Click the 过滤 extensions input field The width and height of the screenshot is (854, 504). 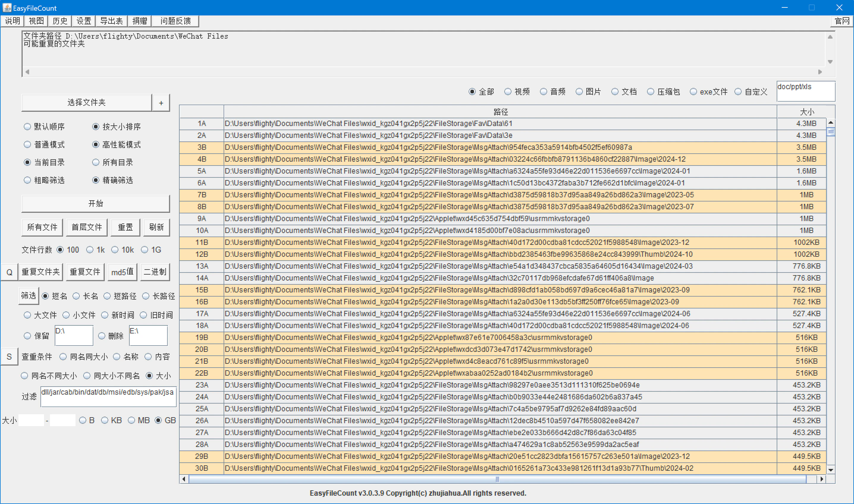point(109,396)
